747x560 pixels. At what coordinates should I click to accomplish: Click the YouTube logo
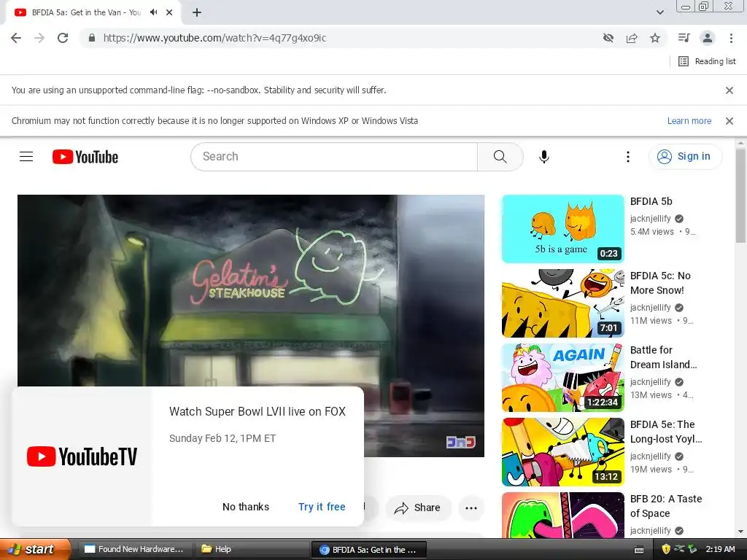pyautogui.click(x=85, y=157)
